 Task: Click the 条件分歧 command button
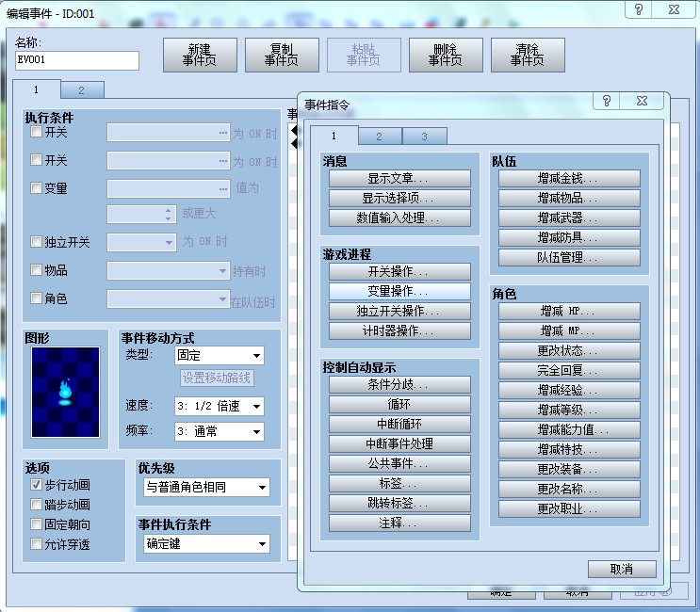pos(399,384)
